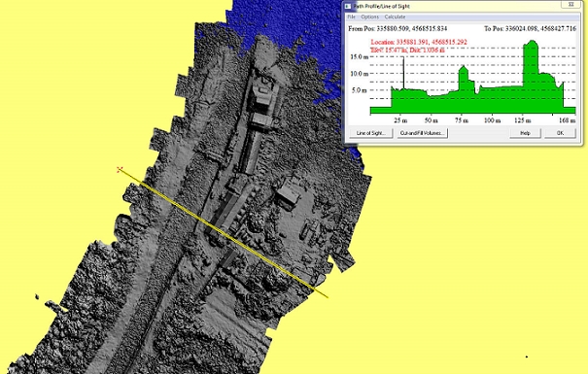Click the '168 m' distance axis label

pos(567,120)
